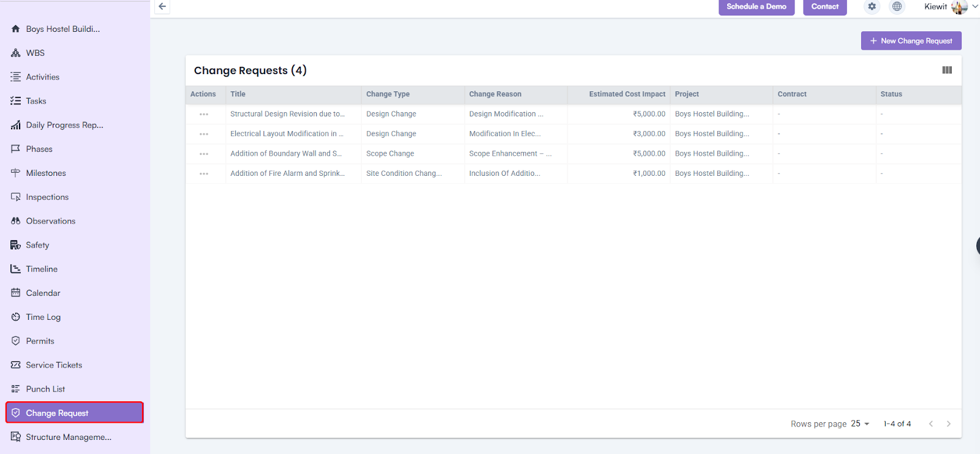980x454 pixels.
Task: Go to previous page of results
Action: (930, 424)
